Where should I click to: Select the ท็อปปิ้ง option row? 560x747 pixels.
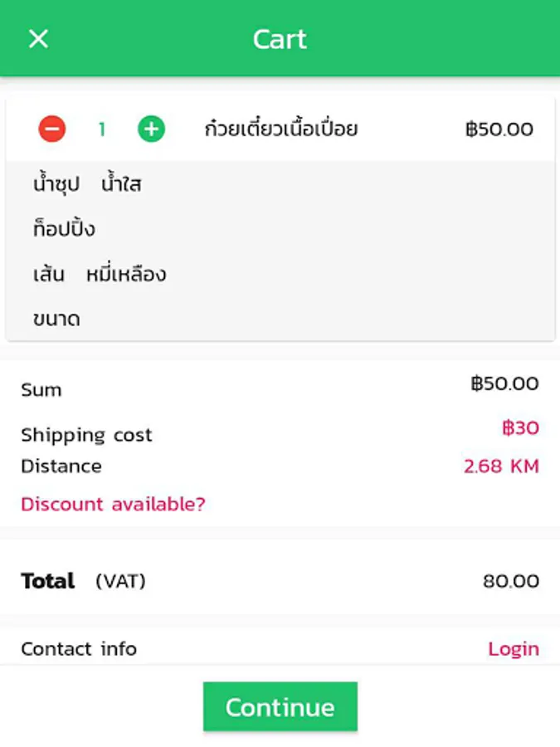[280, 229]
